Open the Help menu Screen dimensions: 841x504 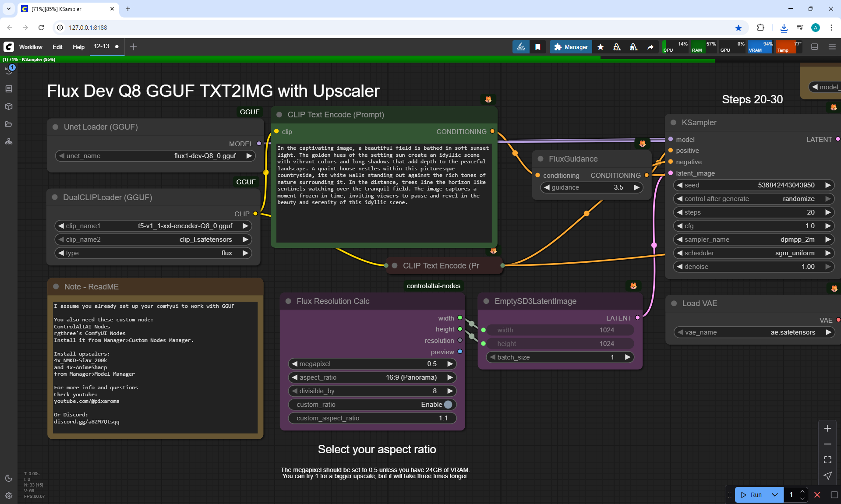click(78, 47)
